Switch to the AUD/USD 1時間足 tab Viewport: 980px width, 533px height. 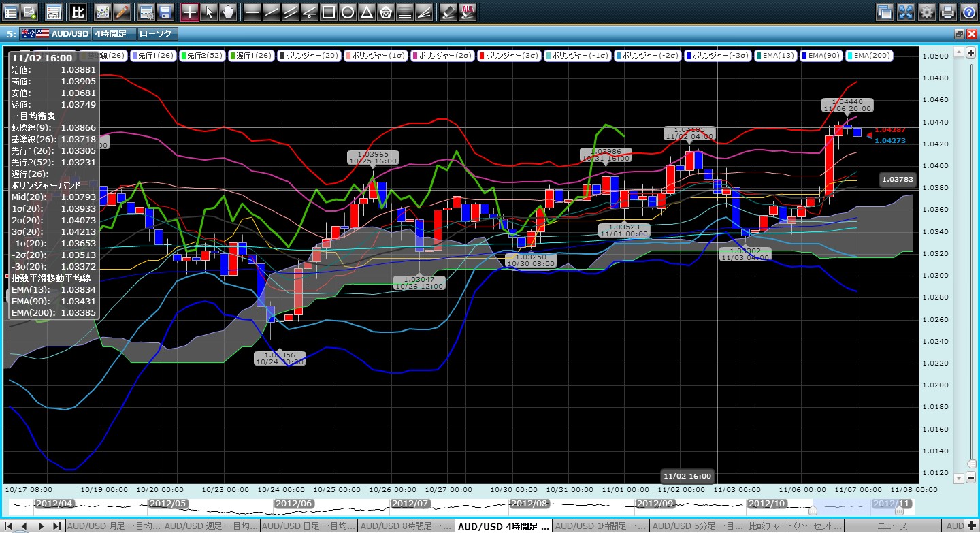(600, 526)
